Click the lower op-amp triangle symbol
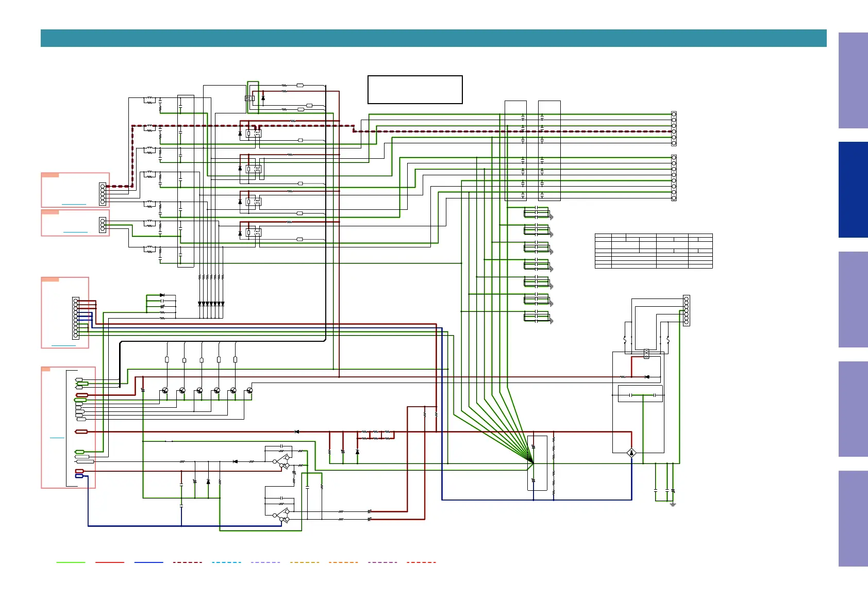 [x=281, y=515]
